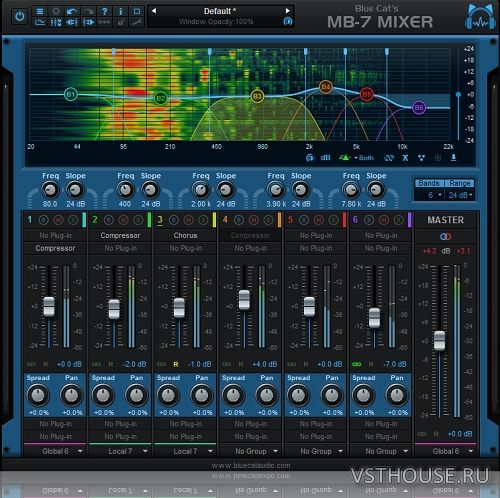Click the Blue Cat headphones logo
The height and width of the screenshot is (498, 500).
(480, 17)
